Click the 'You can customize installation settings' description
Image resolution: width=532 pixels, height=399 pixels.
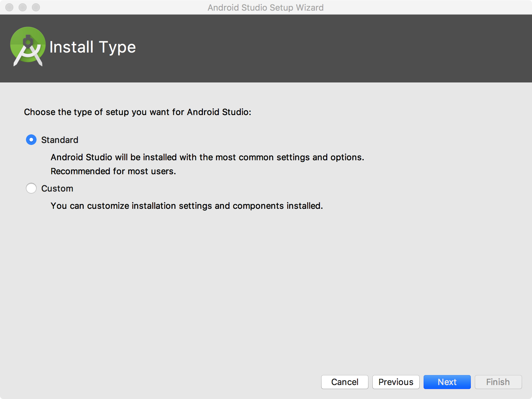point(187,206)
